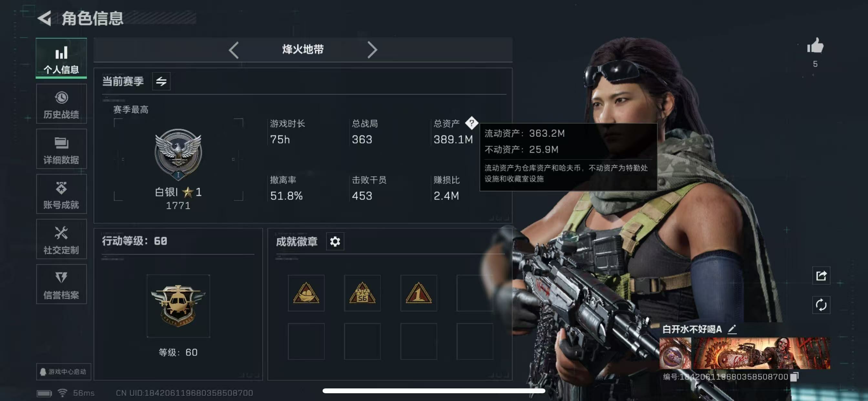
Task: Open the share icon beside the character
Action: coord(821,276)
